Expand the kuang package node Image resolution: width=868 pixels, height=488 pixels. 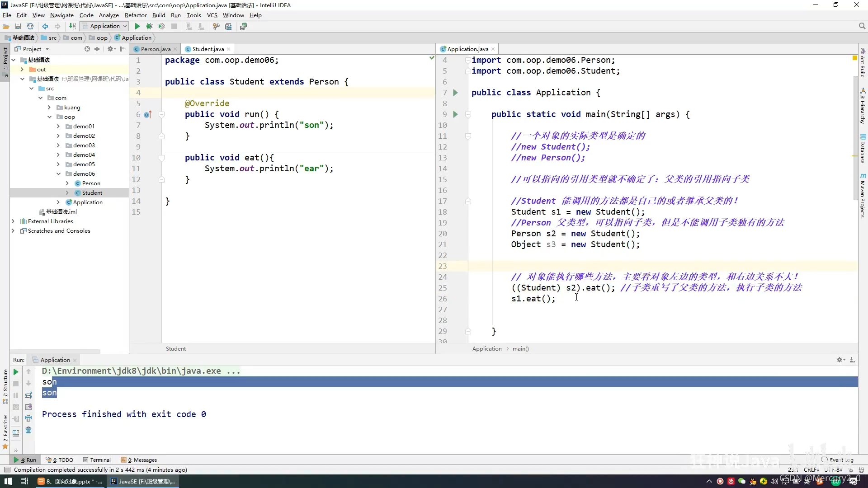coord(49,107)
